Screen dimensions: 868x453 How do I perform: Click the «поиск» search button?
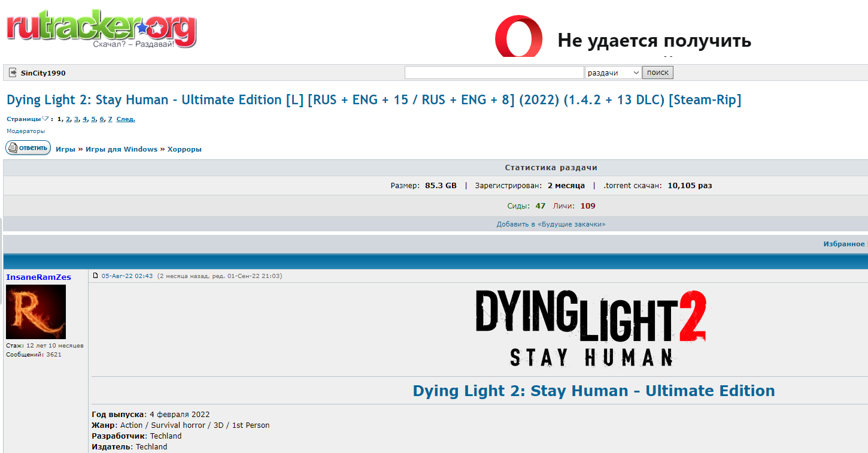coord(658,73)
